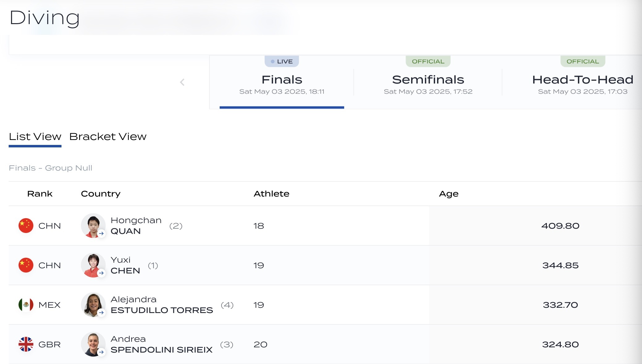Click the Great Britain flag icon
This screenshot has width=642, height=364.
point(26,344)
